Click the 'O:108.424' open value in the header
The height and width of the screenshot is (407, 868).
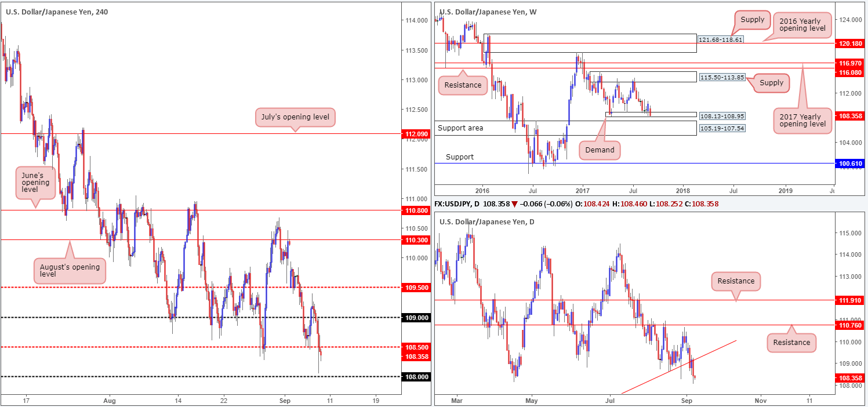point(593,205)
